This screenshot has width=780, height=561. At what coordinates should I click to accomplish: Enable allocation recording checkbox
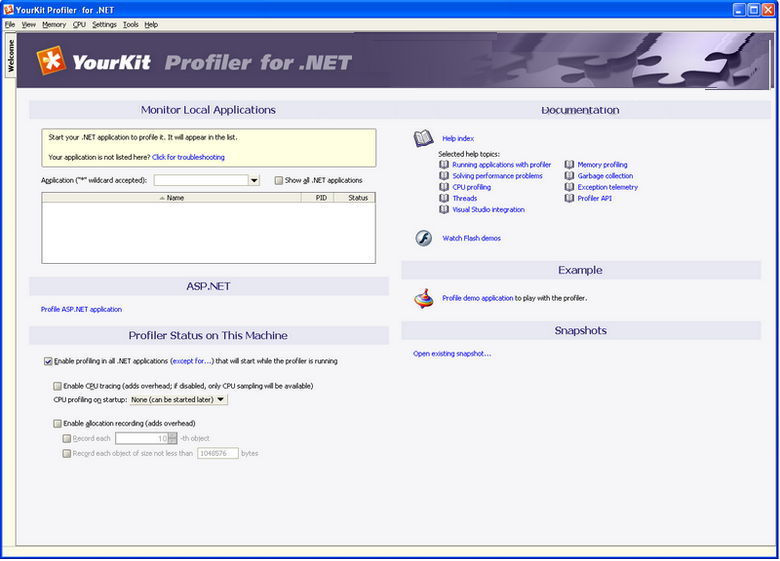coord(57,424)
